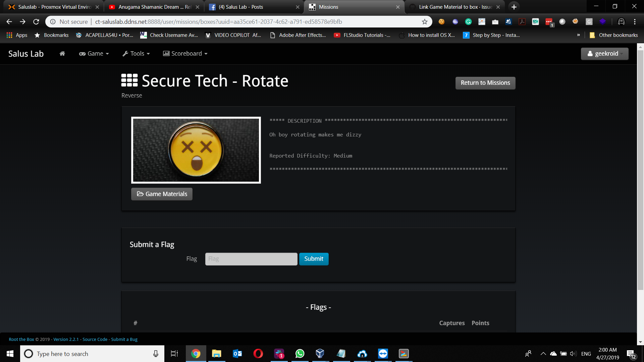Click the Return to Missions button
The image size is (644, 362).
coord(485,83)
